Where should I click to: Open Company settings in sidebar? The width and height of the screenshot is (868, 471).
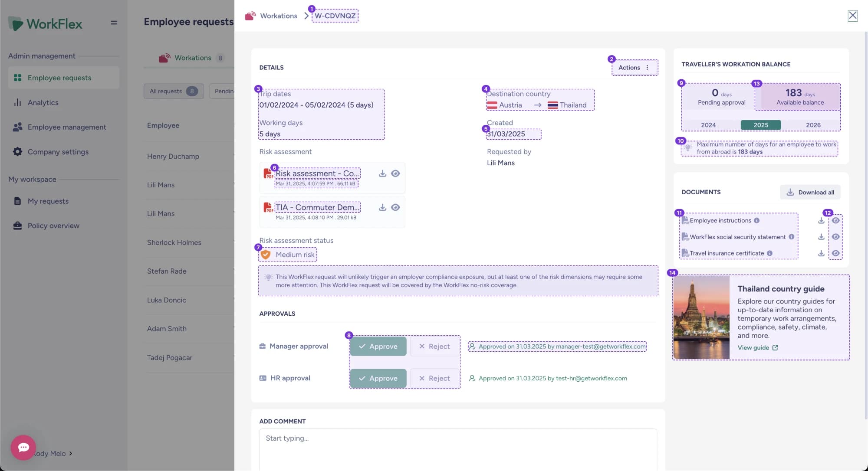coord(64,152)
